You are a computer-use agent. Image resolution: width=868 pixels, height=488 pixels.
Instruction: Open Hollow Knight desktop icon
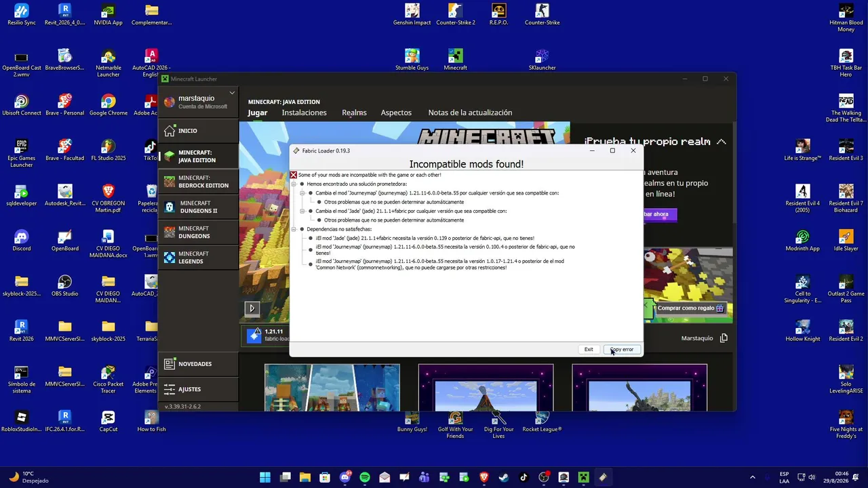803,331
